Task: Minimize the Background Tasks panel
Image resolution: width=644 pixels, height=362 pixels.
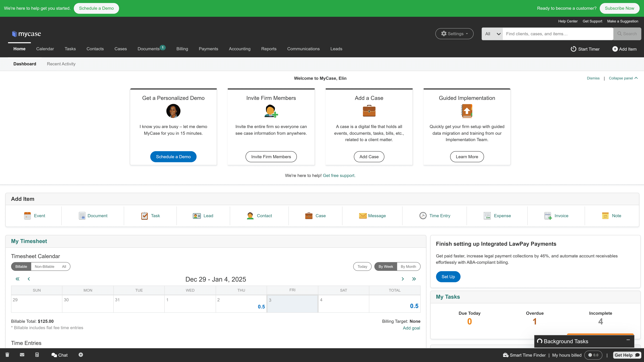Action: 628,340
